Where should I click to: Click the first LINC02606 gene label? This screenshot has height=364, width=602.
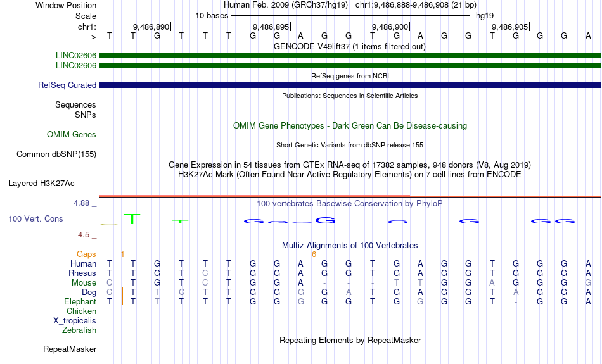[76, 56]
